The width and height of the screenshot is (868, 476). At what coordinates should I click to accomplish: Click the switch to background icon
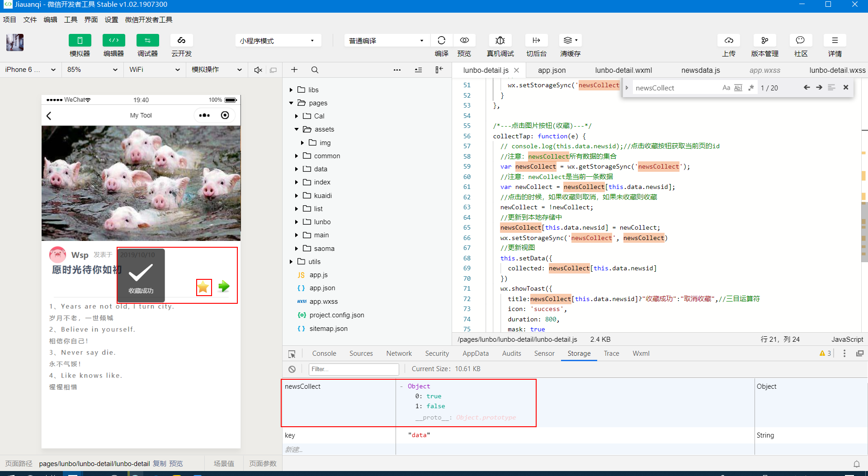(536, 40)
